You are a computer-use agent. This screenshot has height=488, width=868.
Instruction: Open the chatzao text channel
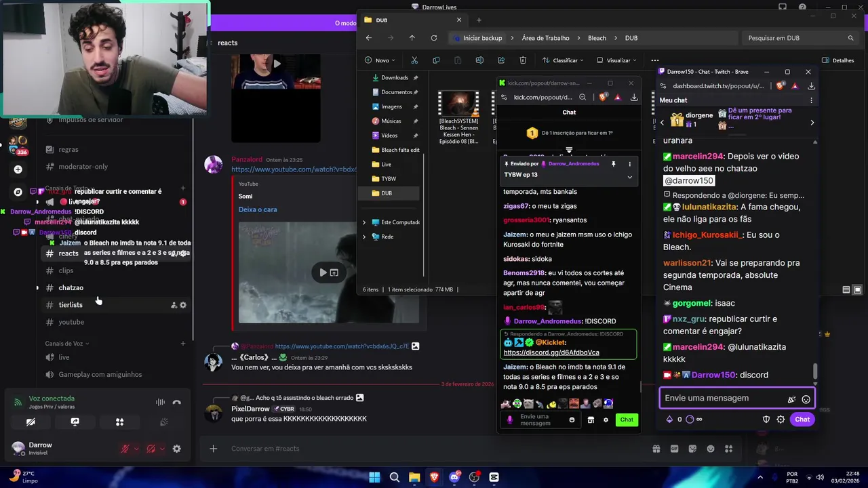coord(71,287)
